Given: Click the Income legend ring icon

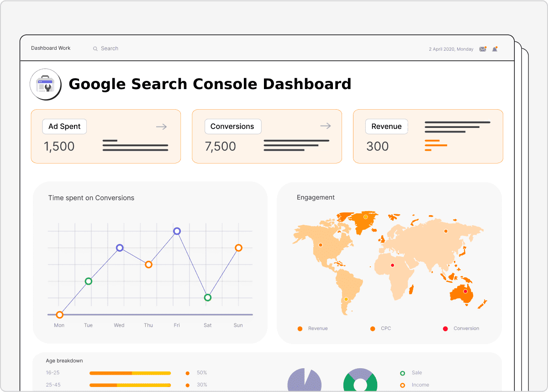Looking at the screenshot, I should tap(402, 386).
